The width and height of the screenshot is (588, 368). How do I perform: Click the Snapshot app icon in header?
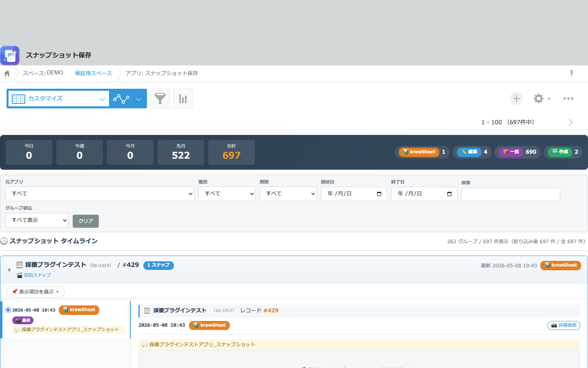[10, 55]
